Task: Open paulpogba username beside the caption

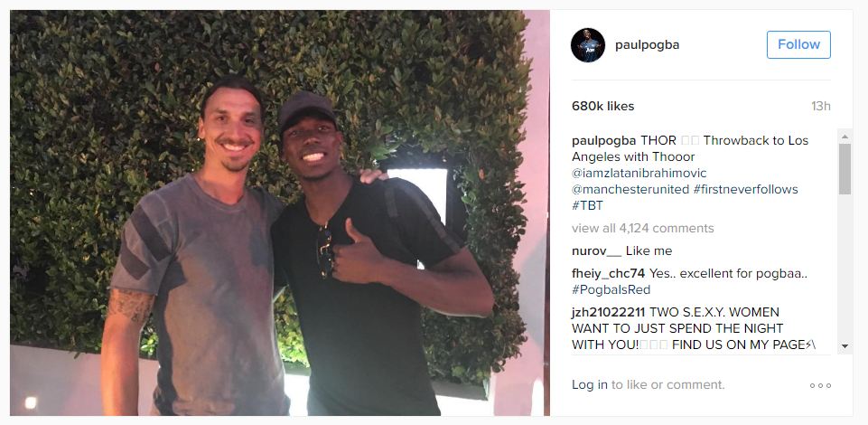Action: click(x=604, y=140)
